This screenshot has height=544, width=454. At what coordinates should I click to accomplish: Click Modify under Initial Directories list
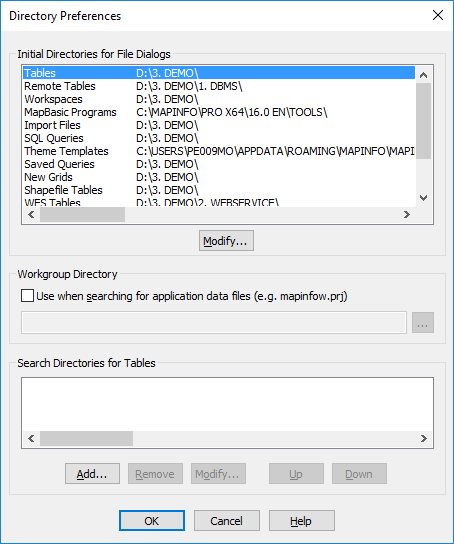click(x=226, y=240)
